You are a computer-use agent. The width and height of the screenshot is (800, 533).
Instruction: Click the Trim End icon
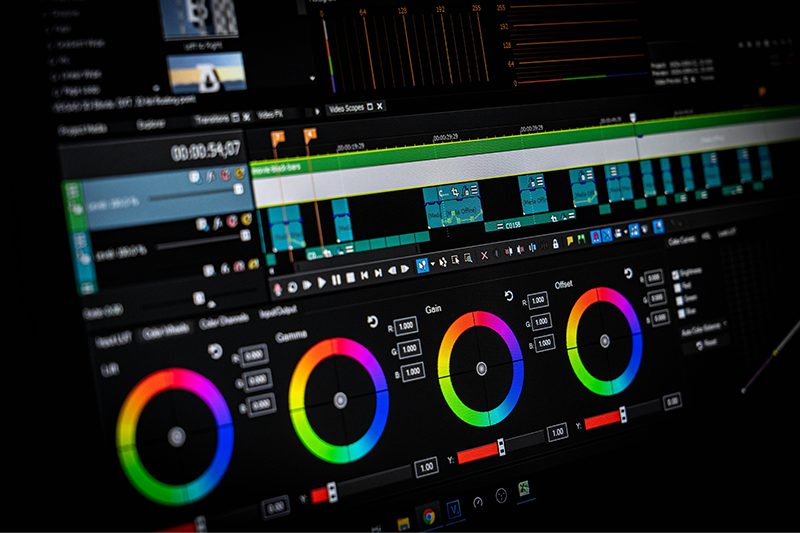point(520,249)
